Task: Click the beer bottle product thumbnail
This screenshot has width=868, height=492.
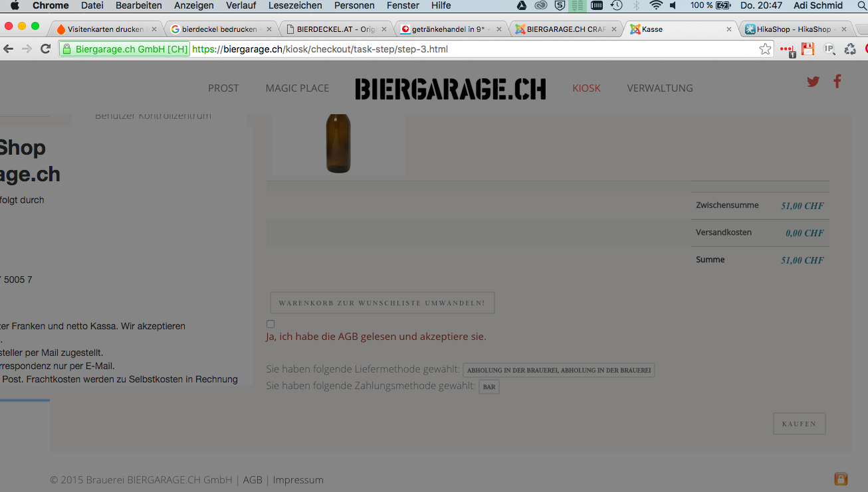Action: [x=338, y=143]
